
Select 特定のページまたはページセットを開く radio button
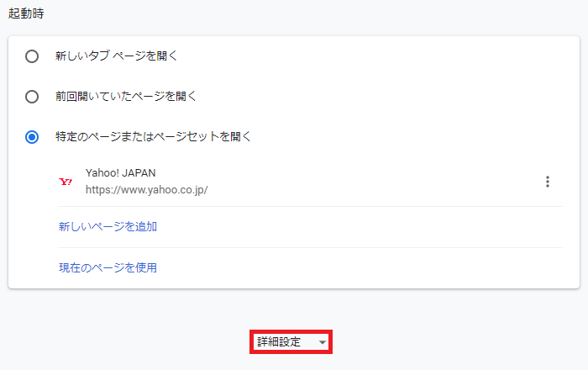[x=32, y=137]
